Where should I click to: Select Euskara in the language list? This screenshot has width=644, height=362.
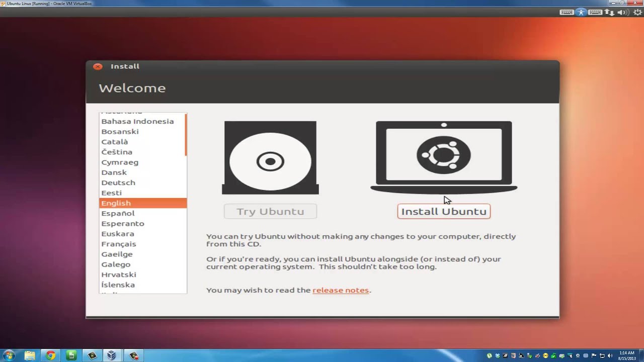pyautogui.click(x=142, y=234)
